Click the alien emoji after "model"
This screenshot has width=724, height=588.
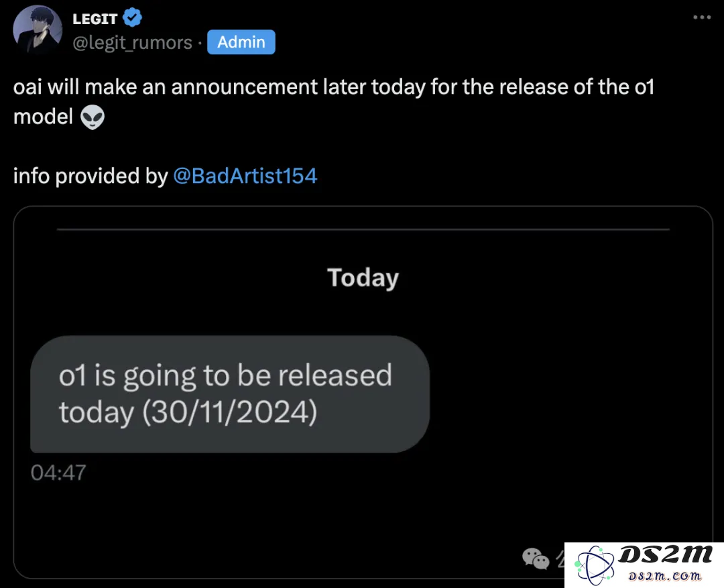93,117
